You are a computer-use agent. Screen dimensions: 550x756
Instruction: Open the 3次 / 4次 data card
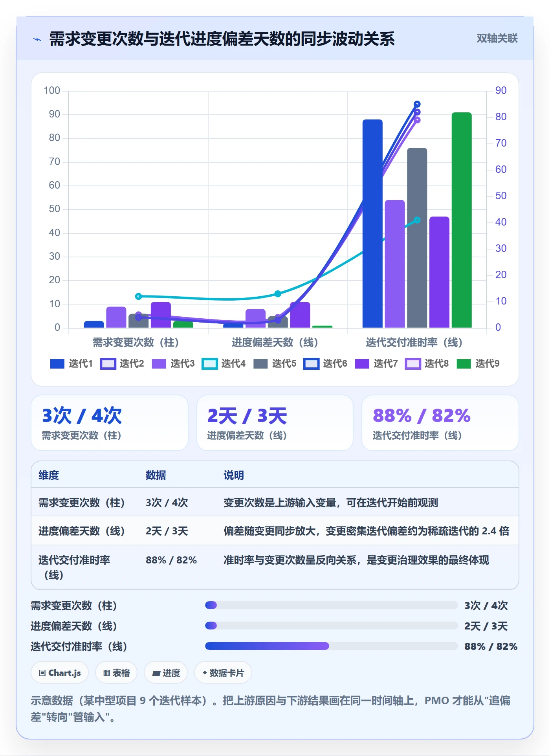[110, 423]
